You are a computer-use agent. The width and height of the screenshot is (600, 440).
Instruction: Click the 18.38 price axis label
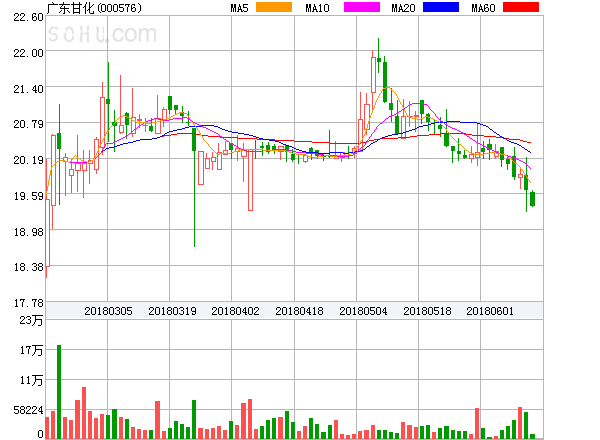28,267
